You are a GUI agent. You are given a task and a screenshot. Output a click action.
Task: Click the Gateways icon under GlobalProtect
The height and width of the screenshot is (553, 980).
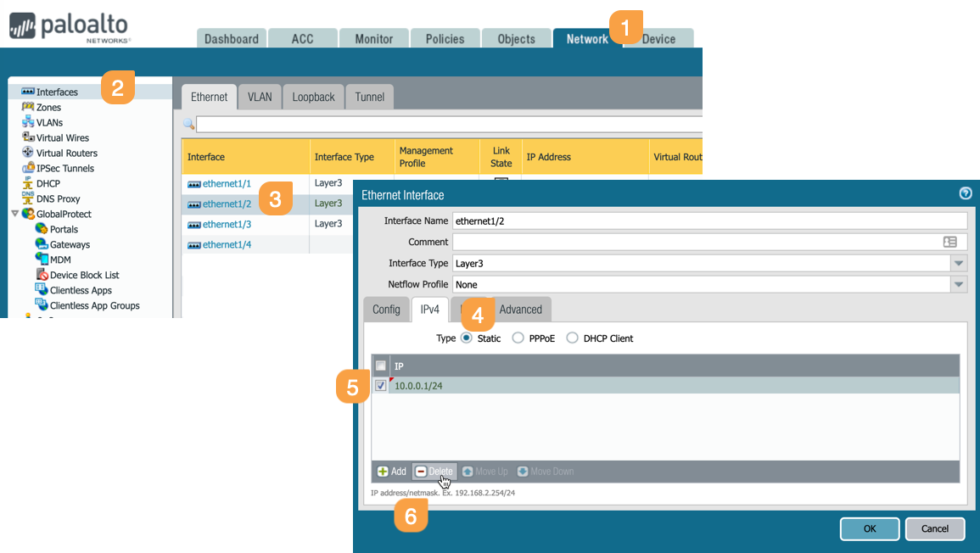[x=42, y=243]
